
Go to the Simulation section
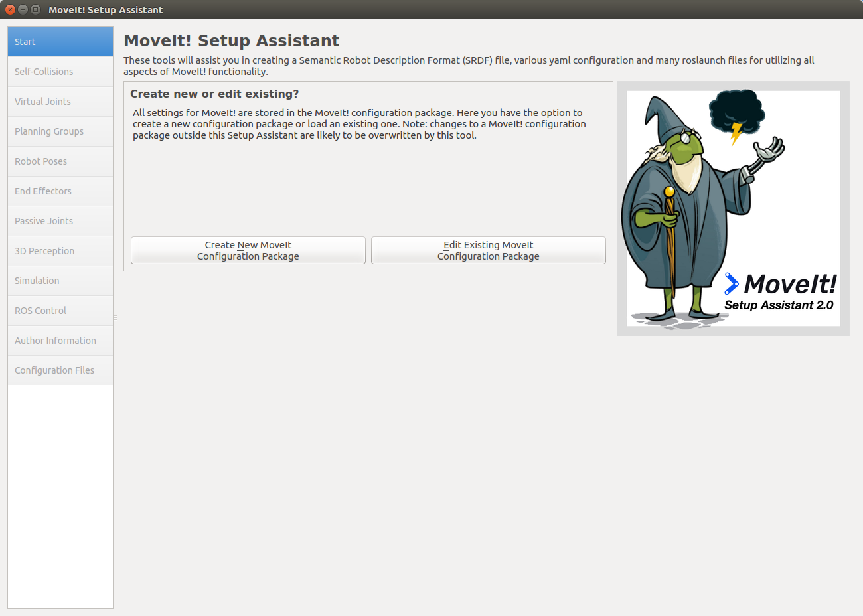[60, 281]
